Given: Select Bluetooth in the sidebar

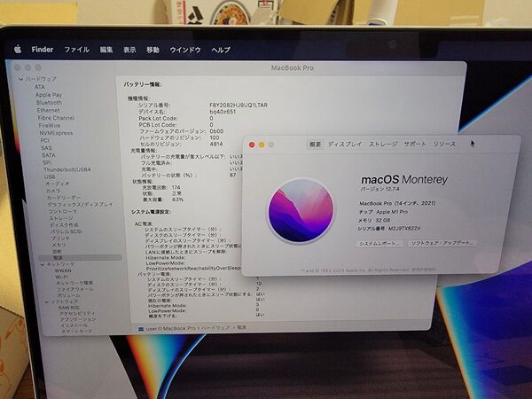Looking at the screenshot, I should (49, 103).
